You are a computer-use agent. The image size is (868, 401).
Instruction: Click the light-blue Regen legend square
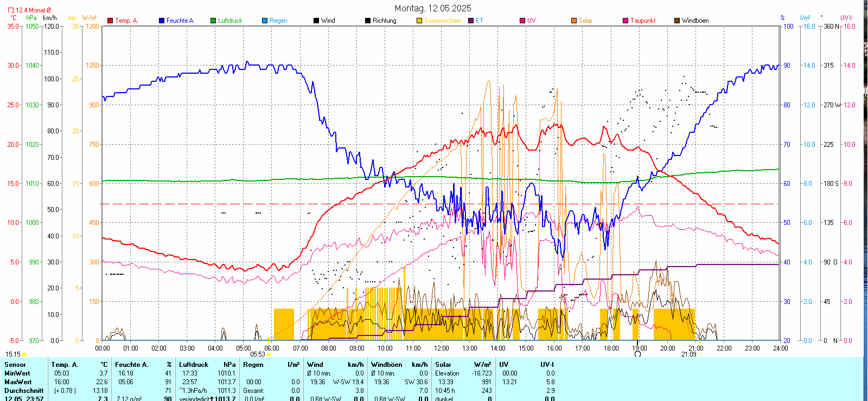265,21
